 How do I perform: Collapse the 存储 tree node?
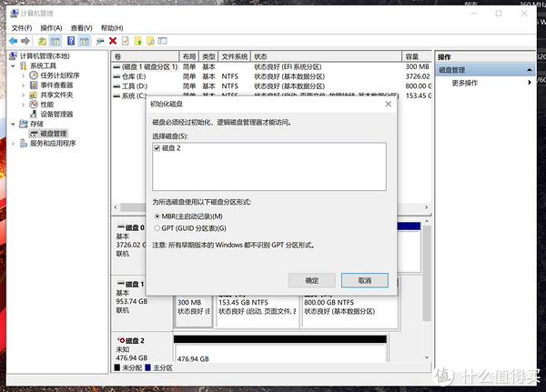[x=13, y=124]
